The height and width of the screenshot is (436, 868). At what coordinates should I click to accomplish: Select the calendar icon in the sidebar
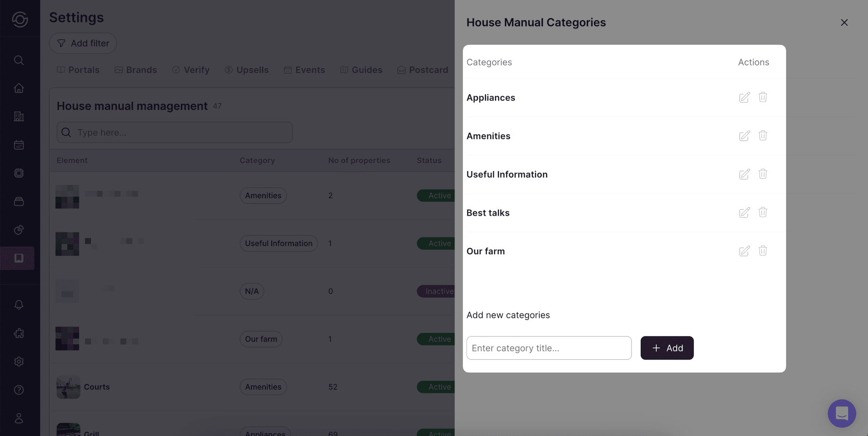(x=19, y=145)
